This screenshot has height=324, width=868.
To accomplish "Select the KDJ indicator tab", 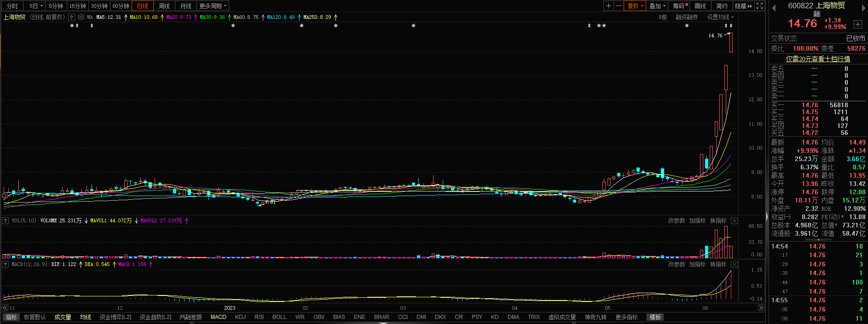I will tap(240, 317).
